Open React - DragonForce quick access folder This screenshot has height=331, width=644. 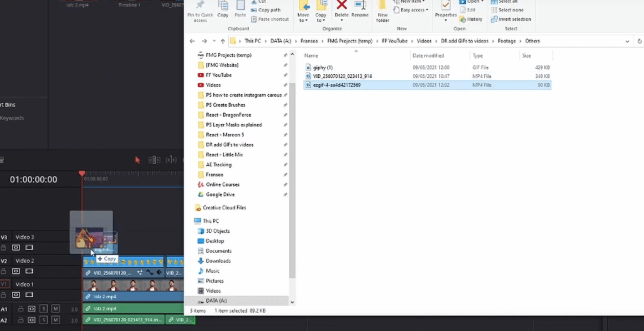[x=228, y=115]
